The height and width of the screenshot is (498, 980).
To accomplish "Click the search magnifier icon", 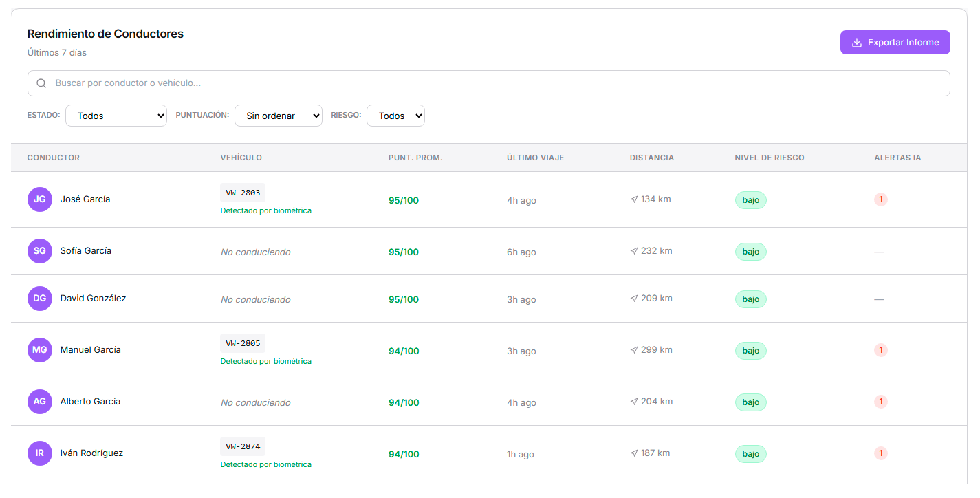I will click(41, 83).
